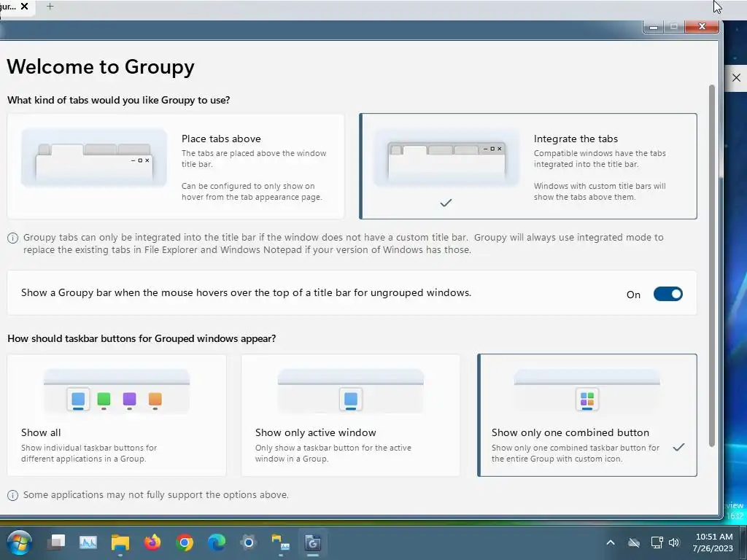
Task: Open the folder-with-network taskbar icon
Action: pyautogui.click(x=281, y=542)
